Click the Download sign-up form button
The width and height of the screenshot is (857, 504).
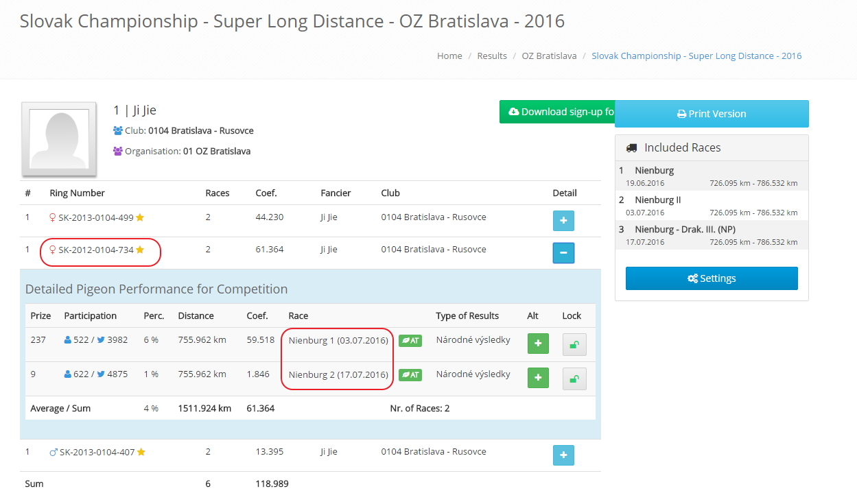click(x=556, y=112)
